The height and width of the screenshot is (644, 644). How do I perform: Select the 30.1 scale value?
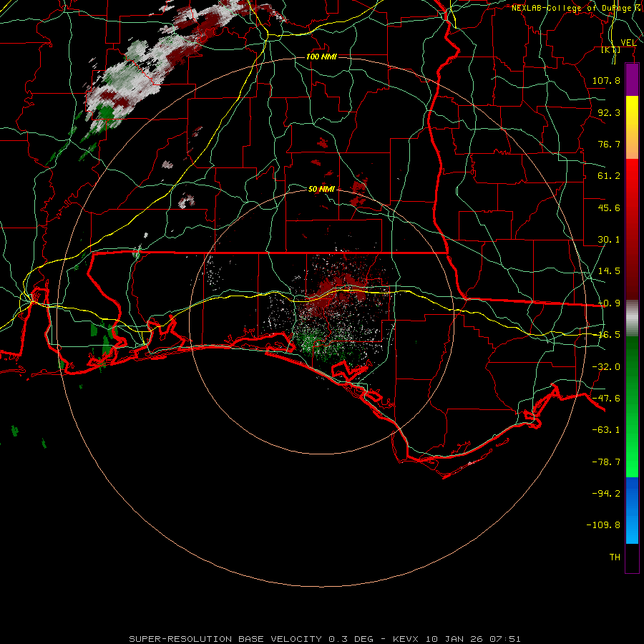609,240
